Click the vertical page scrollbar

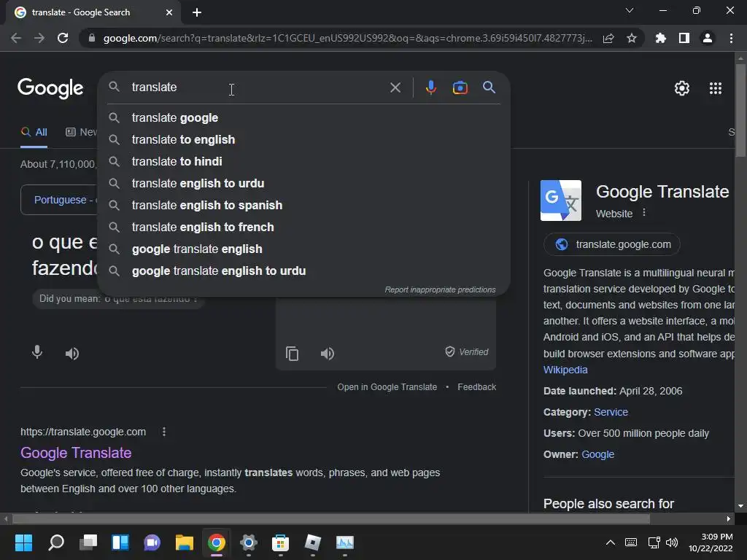(x=740, y=109)
